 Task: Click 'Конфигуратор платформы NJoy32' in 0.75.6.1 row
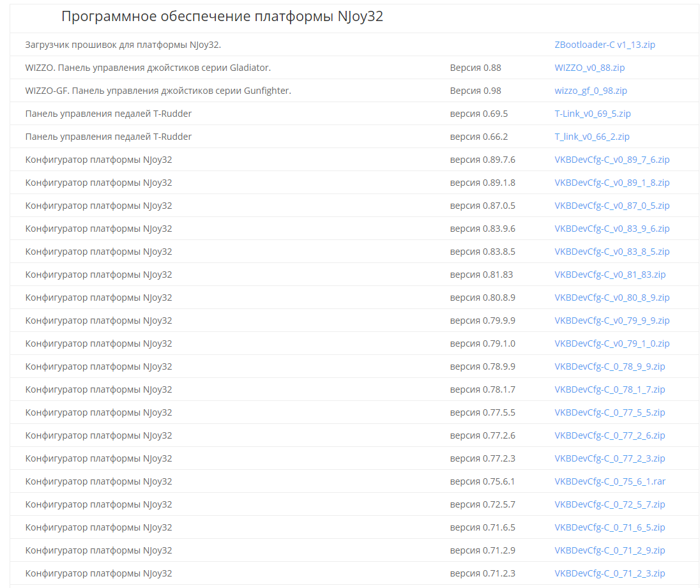coord(98,481)
